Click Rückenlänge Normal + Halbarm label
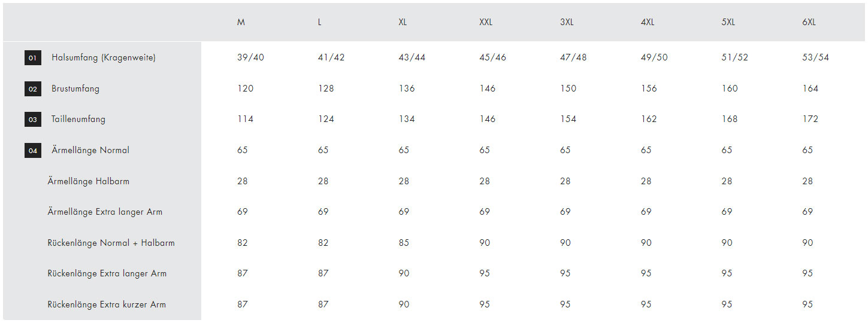 (111, 243)
